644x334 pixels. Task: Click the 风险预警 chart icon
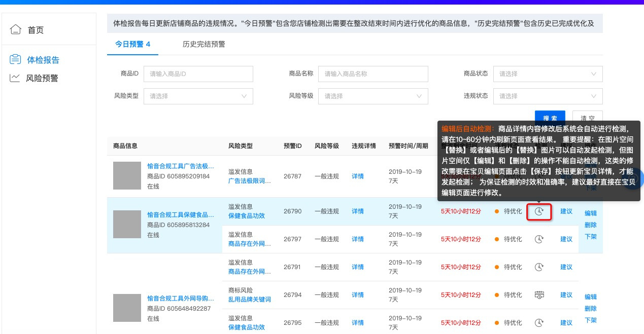15,78
